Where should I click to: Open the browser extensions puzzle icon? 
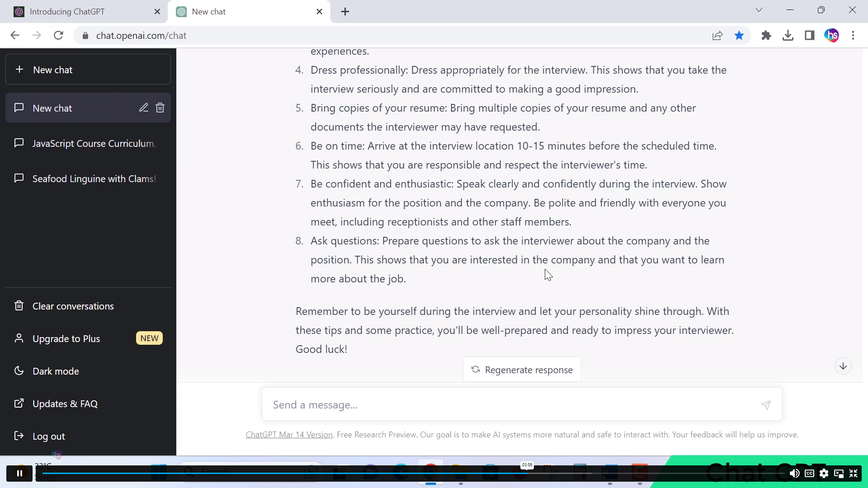click(x=766, y=36)
